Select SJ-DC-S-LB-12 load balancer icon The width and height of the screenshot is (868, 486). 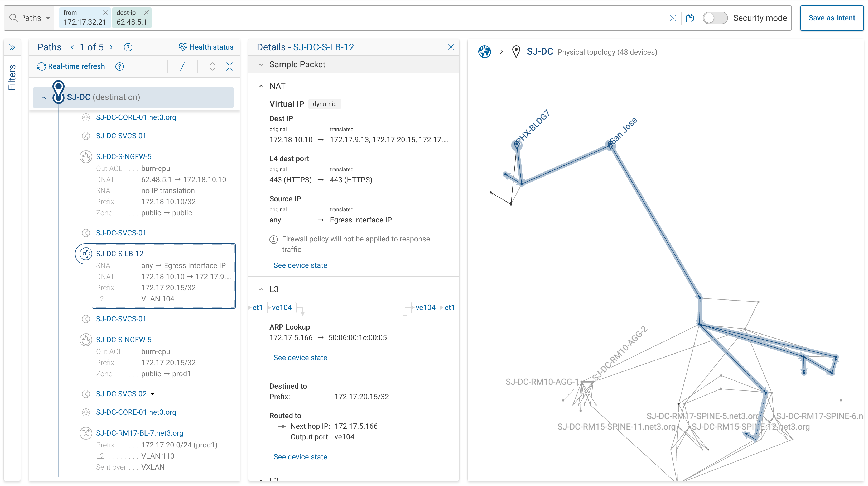(x=86, y=254)
